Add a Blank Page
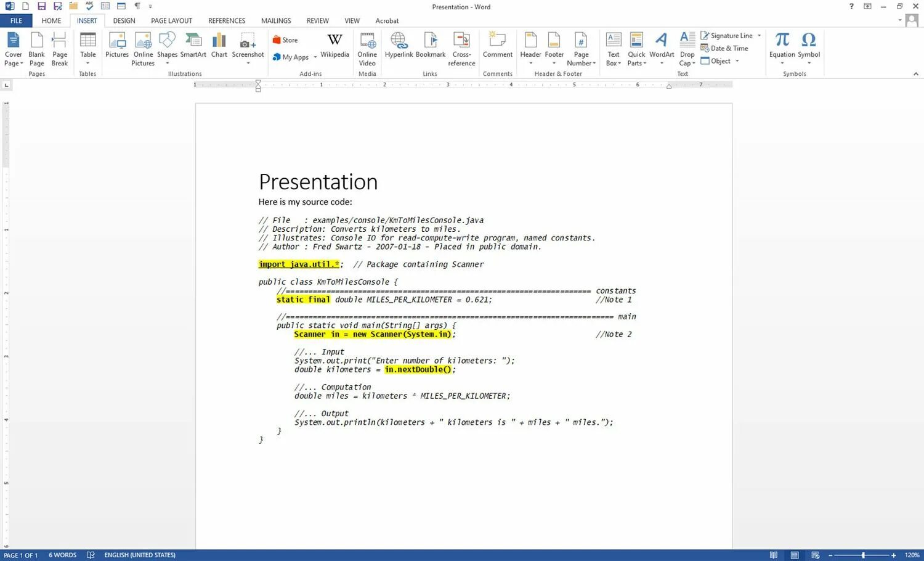Screen dimensions: 924x561 pos(37,49)
